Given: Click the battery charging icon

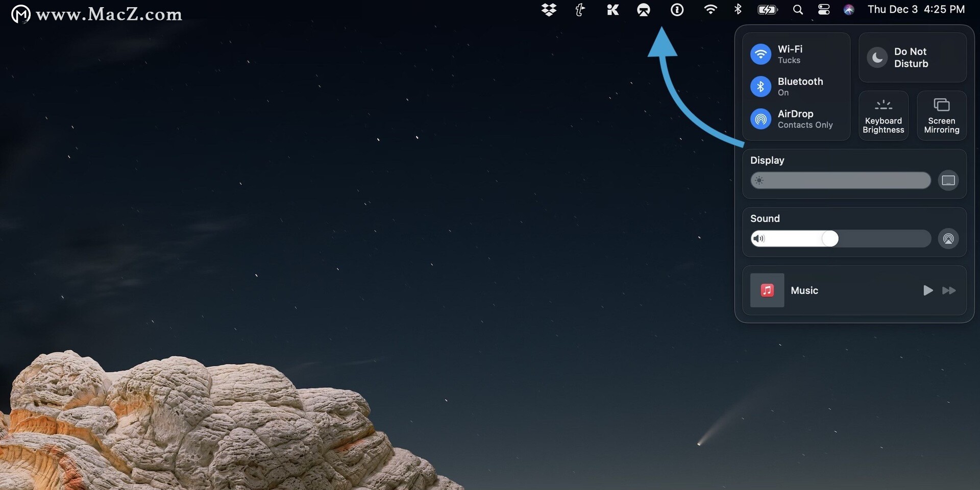Looking at the screenshot, I should coord(767,10).
